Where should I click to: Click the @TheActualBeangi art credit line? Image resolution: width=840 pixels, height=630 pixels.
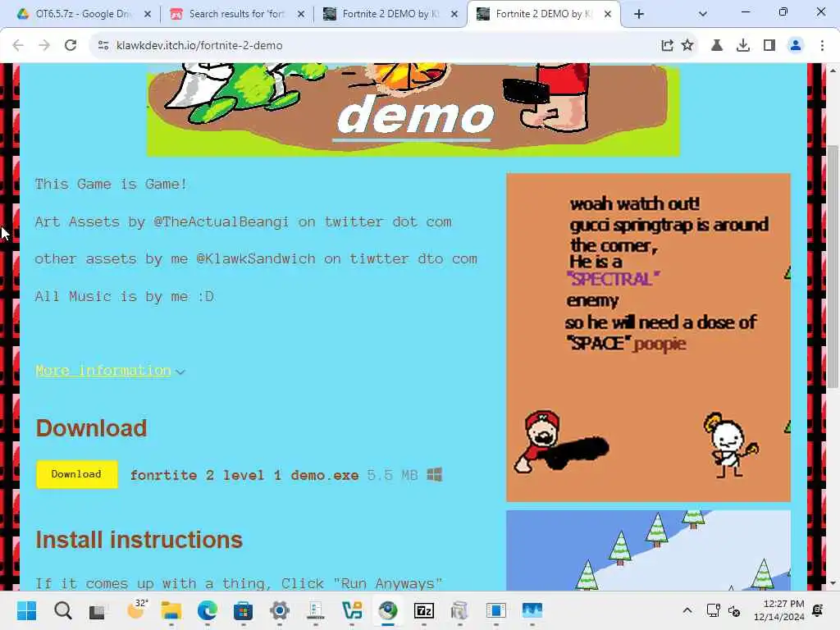pos(243,221)
